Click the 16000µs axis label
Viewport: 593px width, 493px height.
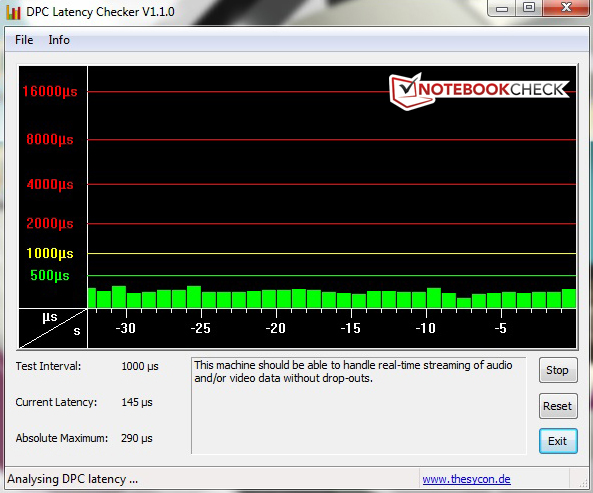coord(50,91)
